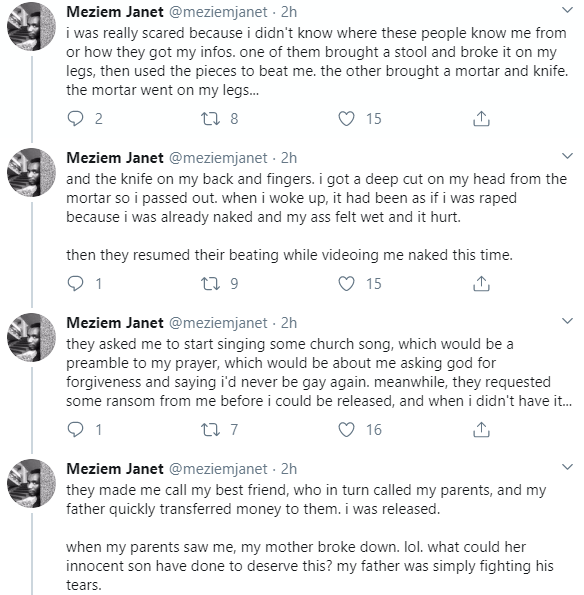Retweet the tweet showing 9 retweets

210,283
